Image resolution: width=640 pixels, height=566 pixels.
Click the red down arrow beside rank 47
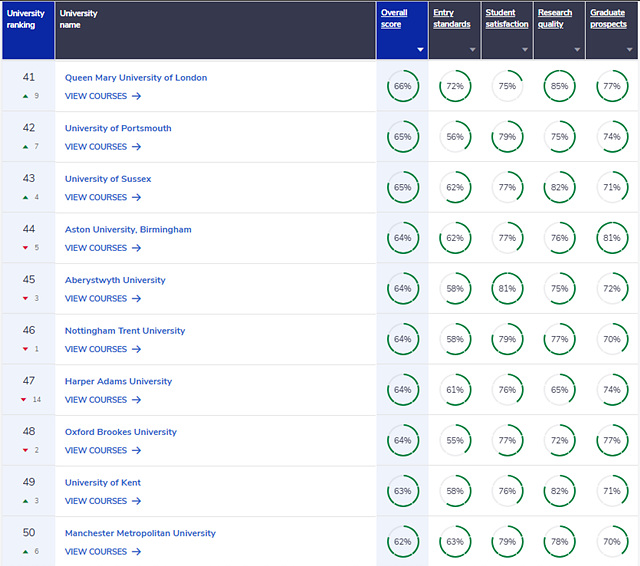click(24, 400)
